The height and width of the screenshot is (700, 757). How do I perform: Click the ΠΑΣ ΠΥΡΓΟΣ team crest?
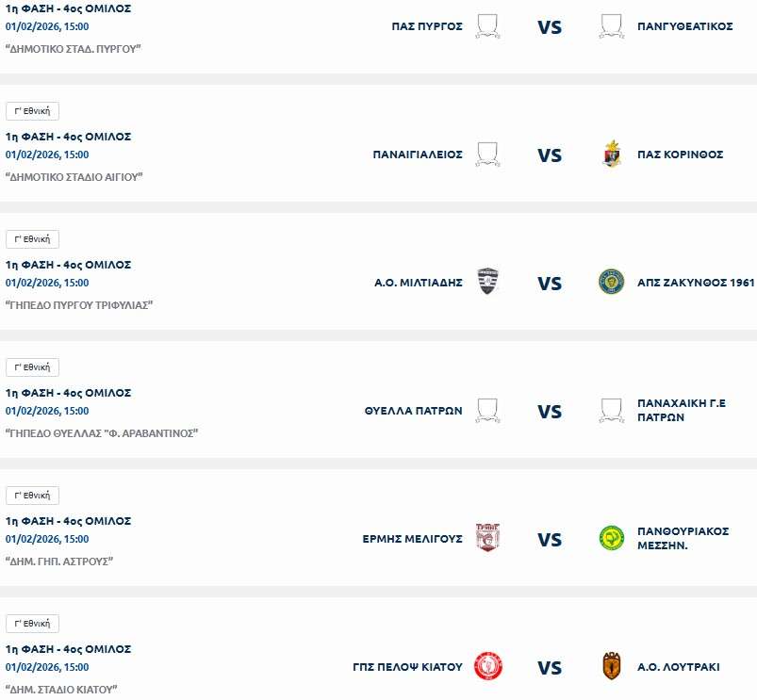coord(487,26)
